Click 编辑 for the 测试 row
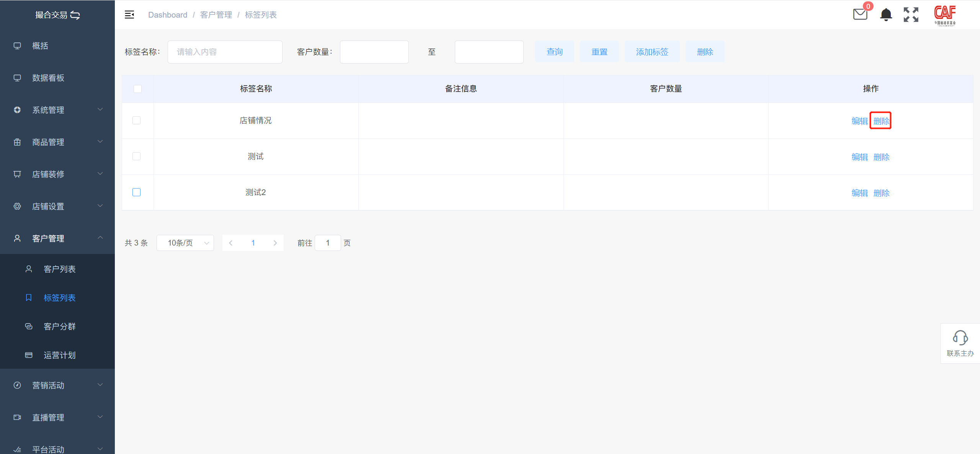This screenshot has height=454, width=980. [859, 157]
